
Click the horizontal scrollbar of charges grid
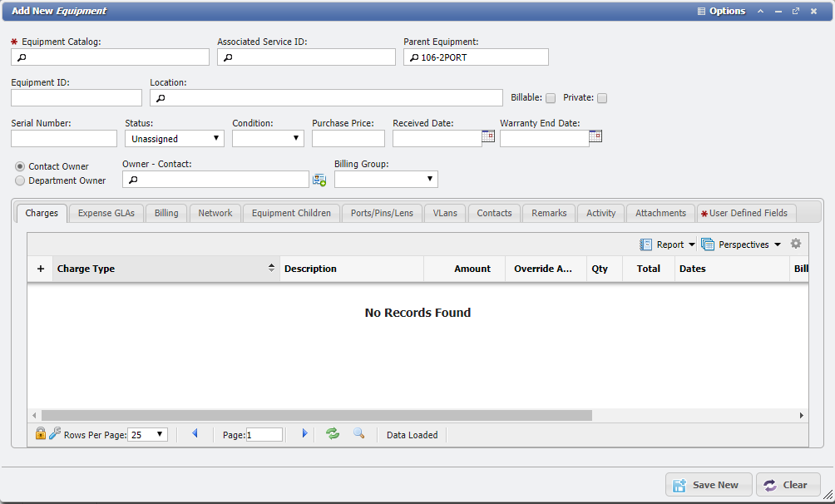pyautogui.click(x=316, y=415)
